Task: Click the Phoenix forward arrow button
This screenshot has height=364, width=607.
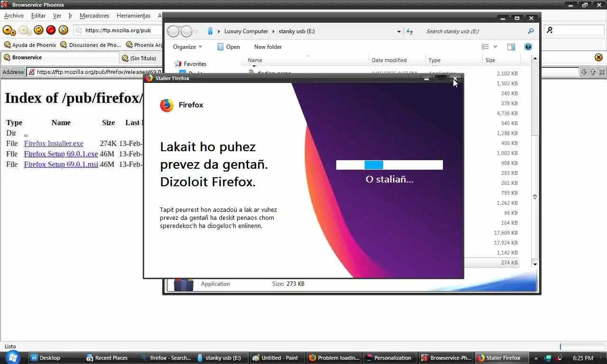Action: [23, 30]
